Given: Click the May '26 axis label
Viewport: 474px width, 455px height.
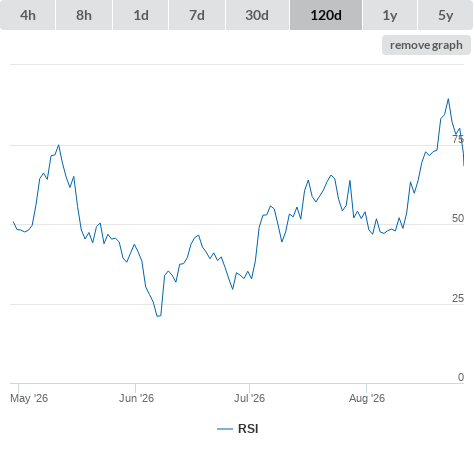Looking at the screenshot, I should click(x=29, y=398).
